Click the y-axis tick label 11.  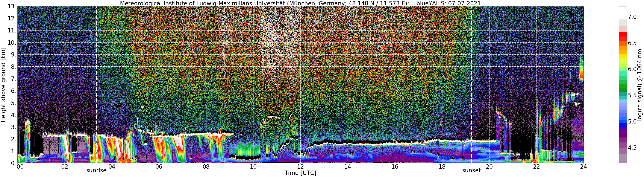tap(12, 31)
